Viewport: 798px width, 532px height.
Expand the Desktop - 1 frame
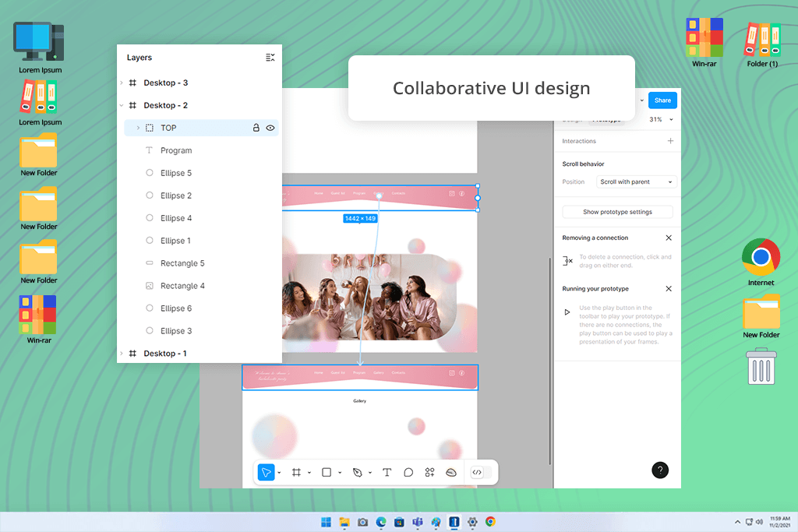pyautogui.click(x=122, y=354)
